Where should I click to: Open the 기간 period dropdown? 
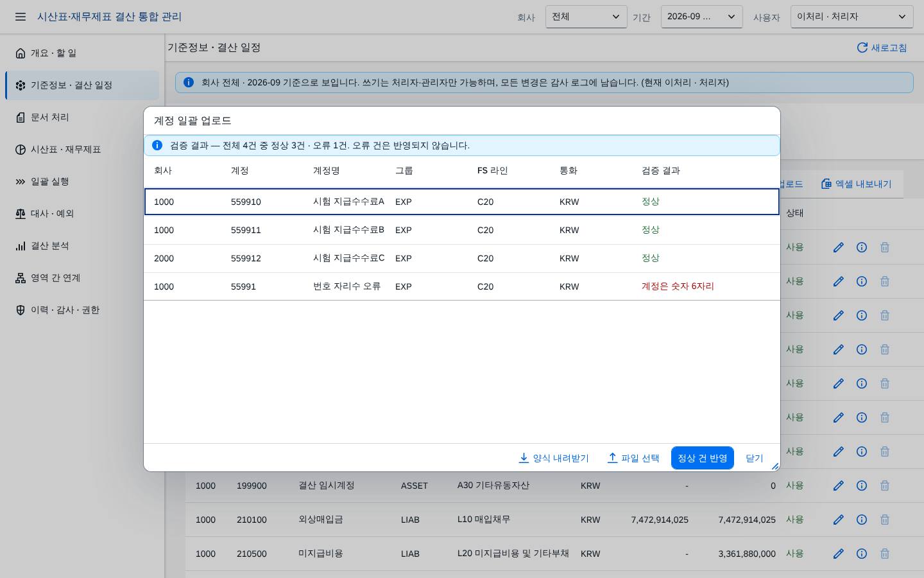pos(701,17)
